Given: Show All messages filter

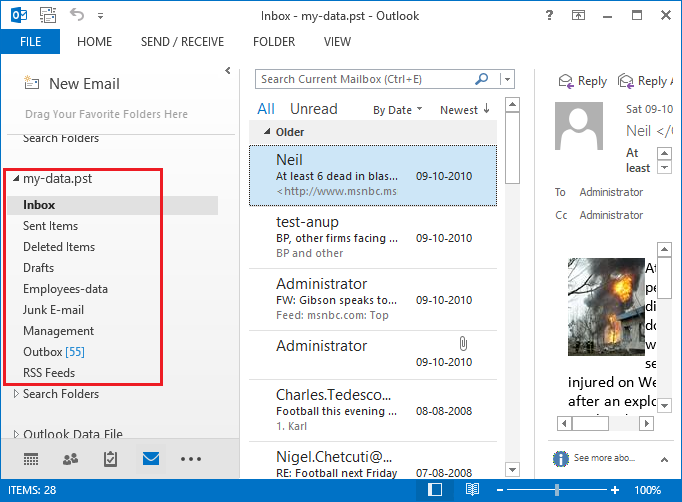Looking at the screenshot, I should [266, 109].
